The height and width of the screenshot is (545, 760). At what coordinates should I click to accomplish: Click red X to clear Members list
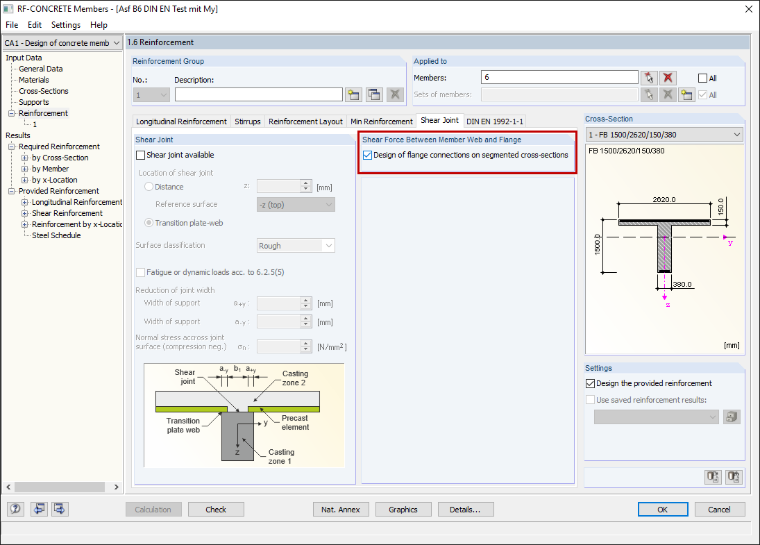click(668, 78)
